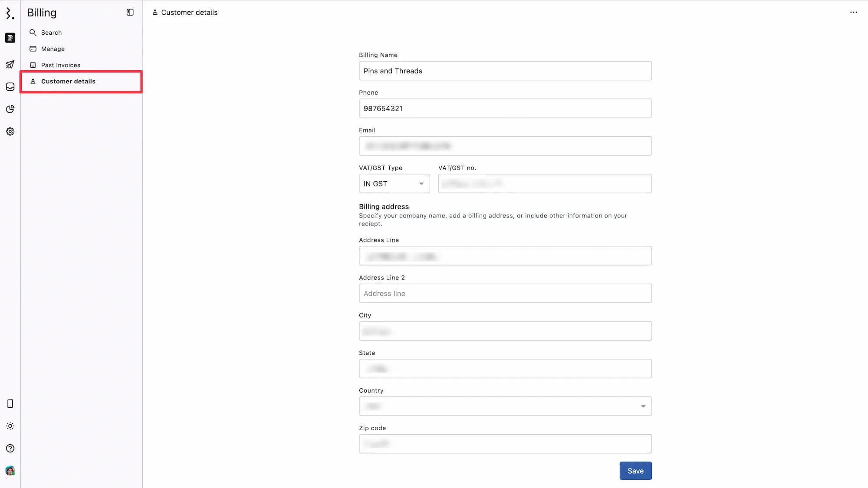Screen dimensions: 868x488
Task: Expand the Country dropdown
Action: [x=505, y=406]
